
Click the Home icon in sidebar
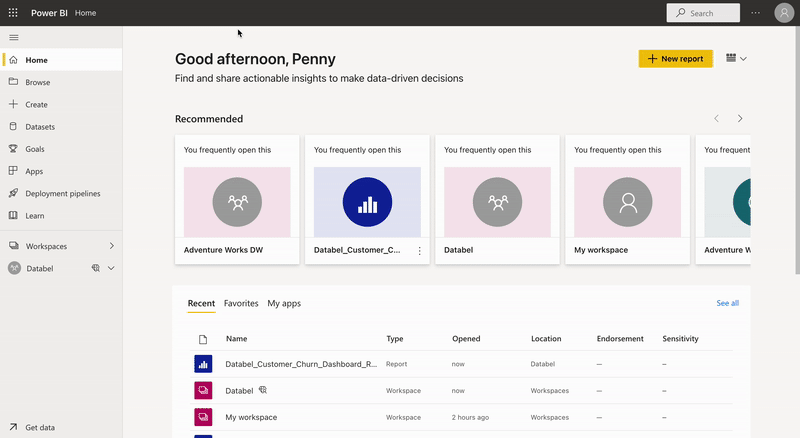(x=13, y=60)
